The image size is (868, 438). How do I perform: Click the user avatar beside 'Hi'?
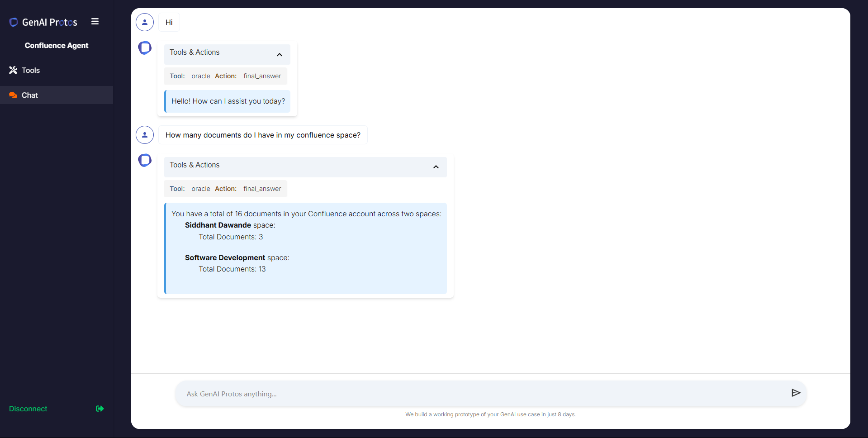pos(145,22)
